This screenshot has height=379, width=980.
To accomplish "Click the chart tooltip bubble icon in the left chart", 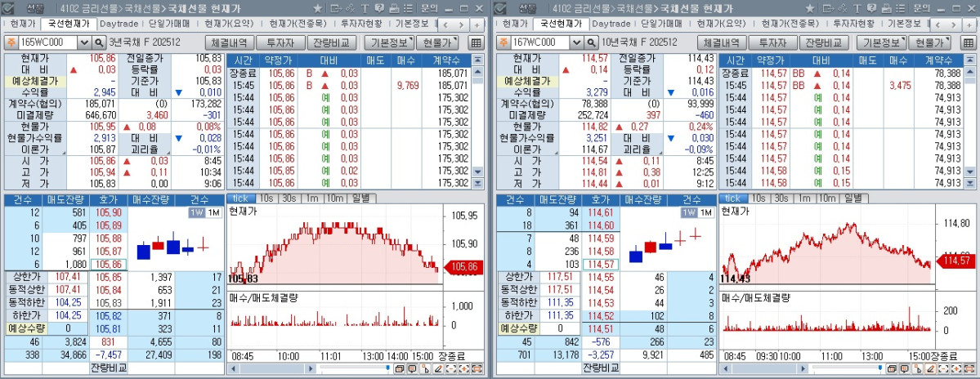I will click(413, 369).
